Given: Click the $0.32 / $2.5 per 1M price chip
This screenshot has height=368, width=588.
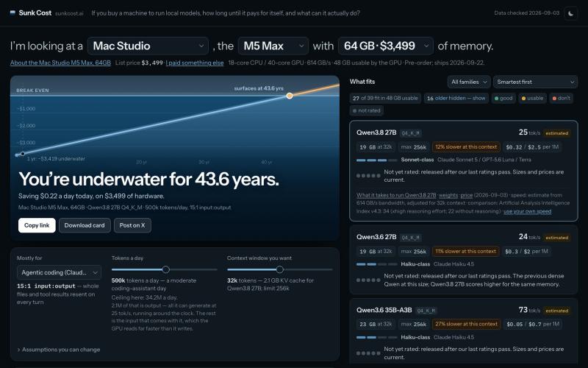Looking at the screenshot, I should coord(531,146).
